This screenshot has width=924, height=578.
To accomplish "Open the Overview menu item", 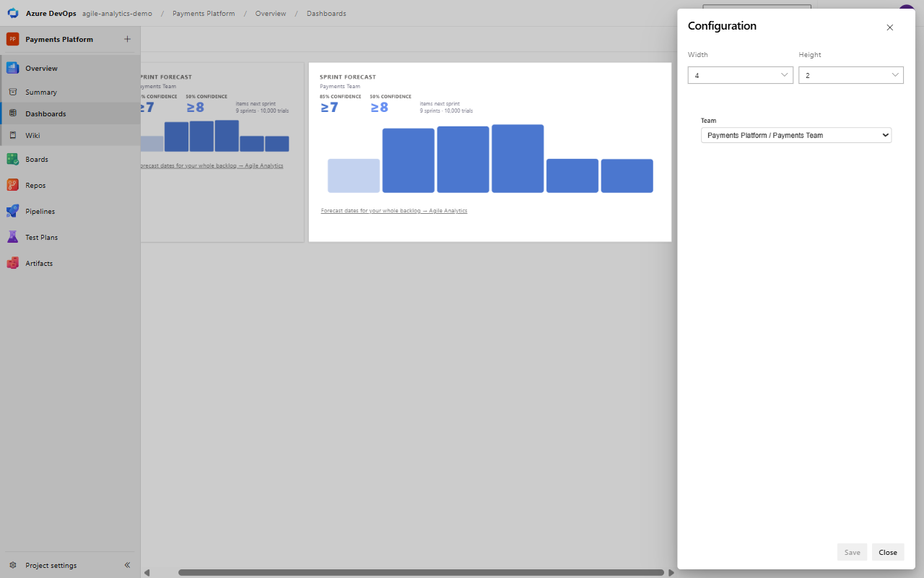I will pos(70,68).
